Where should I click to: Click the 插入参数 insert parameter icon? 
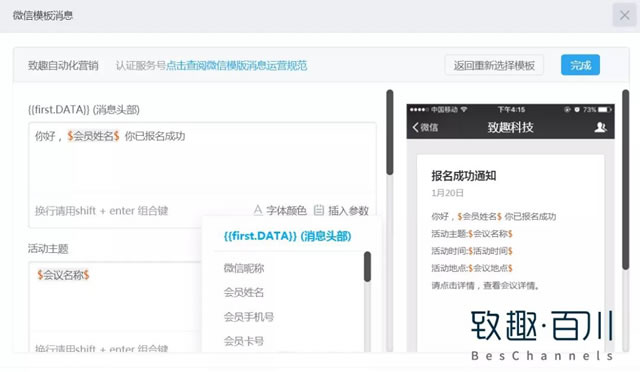pyautogui.click(x=319, y=210)
